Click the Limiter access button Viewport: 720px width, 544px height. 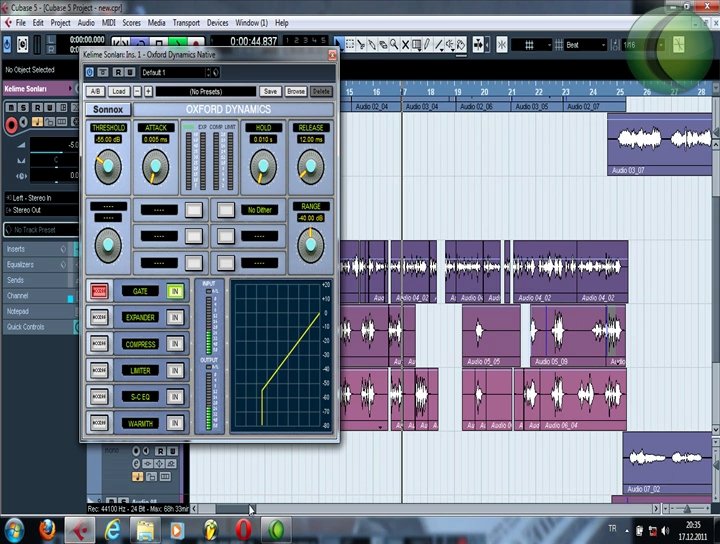tap(99, 370)
